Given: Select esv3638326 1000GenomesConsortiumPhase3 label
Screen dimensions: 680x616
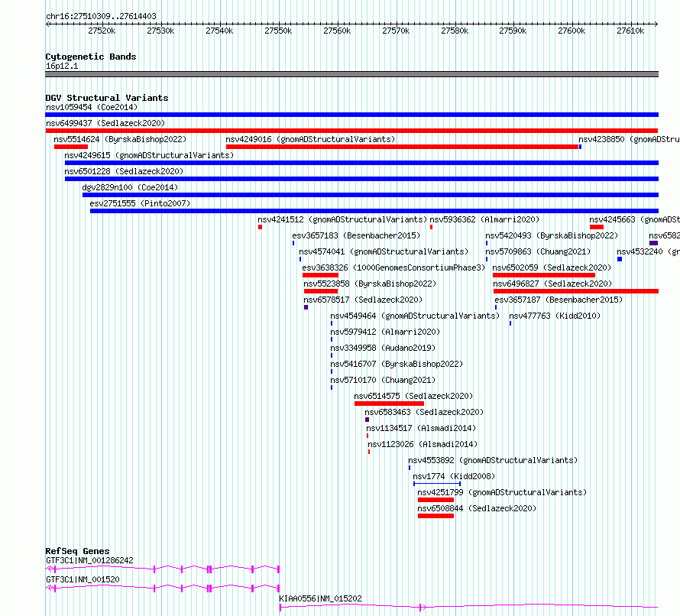Looking at the screenshot, I should 393,267.
